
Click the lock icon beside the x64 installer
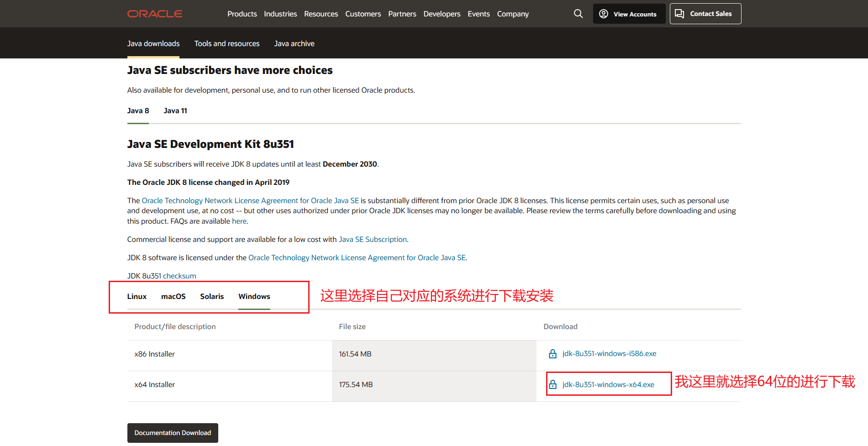coord(552,384)
